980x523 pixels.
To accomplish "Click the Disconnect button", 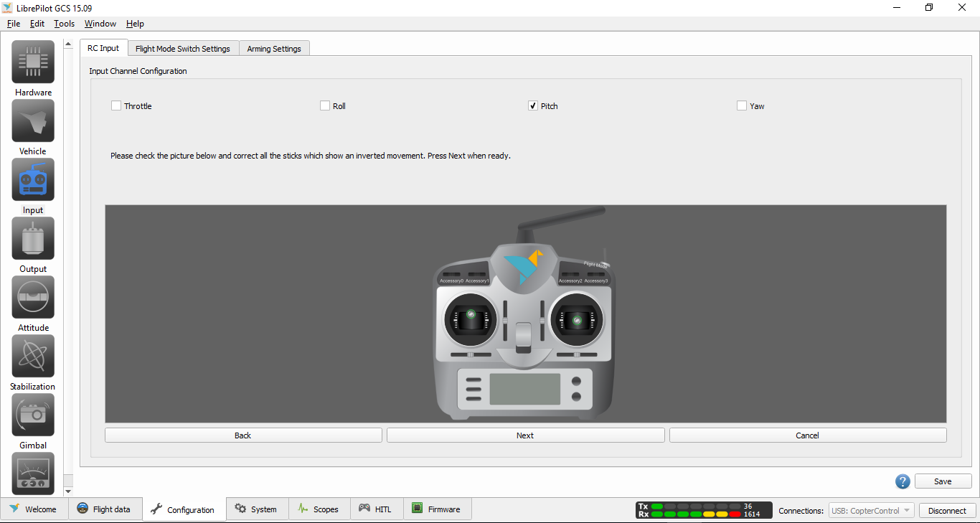I will tap(947, 510).
